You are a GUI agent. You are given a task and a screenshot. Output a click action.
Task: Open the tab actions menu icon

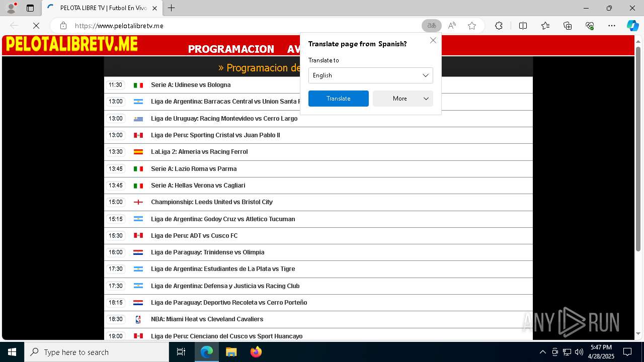30,8
